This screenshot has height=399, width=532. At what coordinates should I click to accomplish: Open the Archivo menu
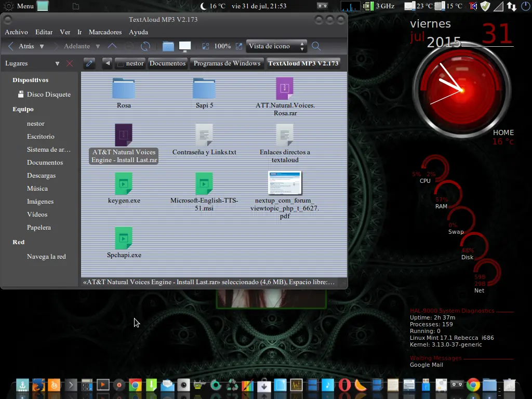[x=16, y=32]
